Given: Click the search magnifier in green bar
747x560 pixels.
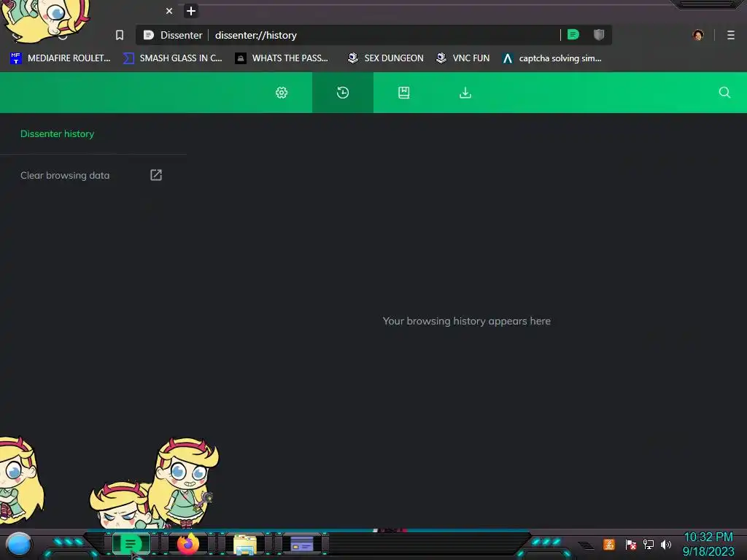Looking at the screenshot, I should 724,93.
